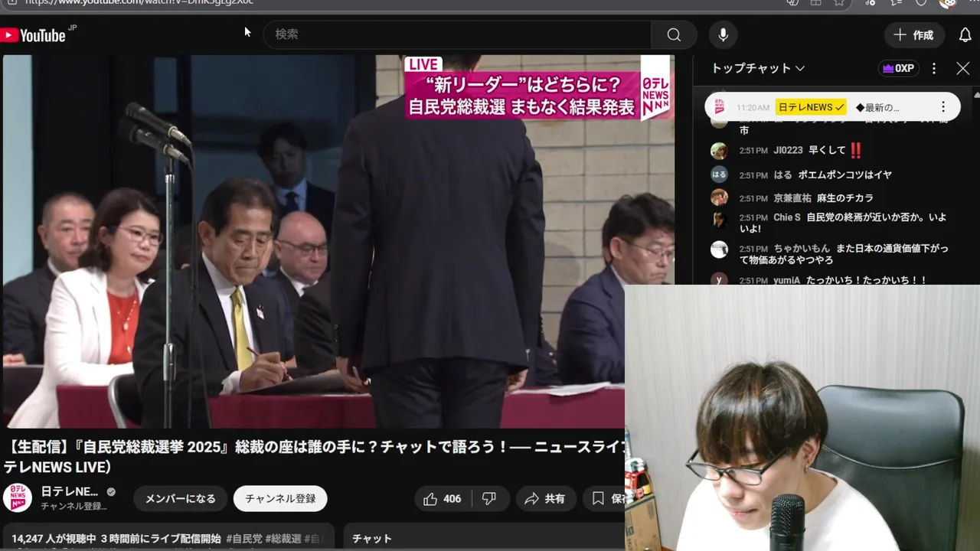Click the live video player
Image resolution: width=980 pixels, height=551 pixels.
(x=338, y=241)
